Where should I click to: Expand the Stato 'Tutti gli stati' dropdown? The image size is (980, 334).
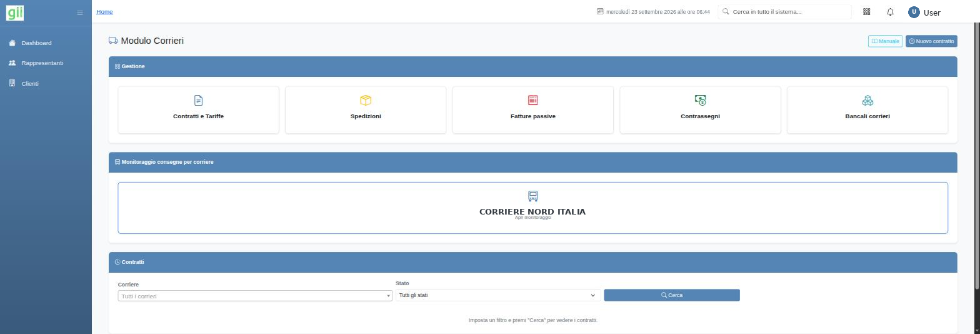click(498, 295)
